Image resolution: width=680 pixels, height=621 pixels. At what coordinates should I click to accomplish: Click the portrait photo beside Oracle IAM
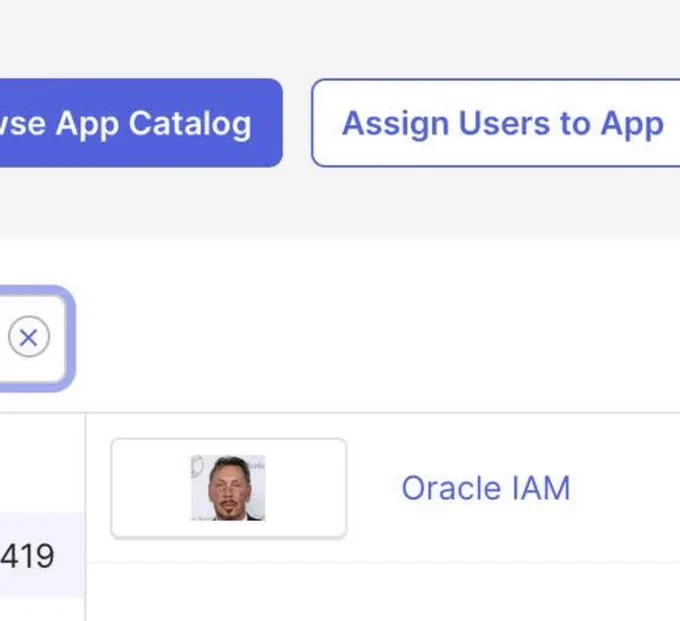click(228, 488)
